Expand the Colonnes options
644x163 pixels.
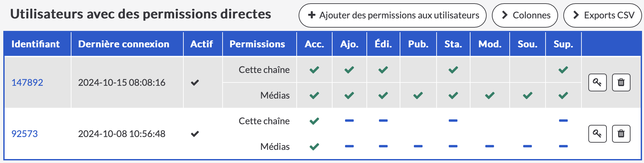coord(525,15)
